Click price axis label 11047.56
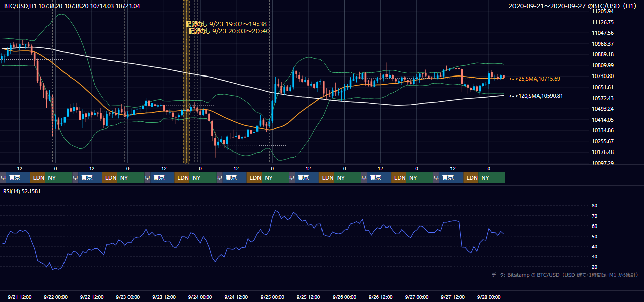Screen dimensions: 644x302 [x=602, y=33]
